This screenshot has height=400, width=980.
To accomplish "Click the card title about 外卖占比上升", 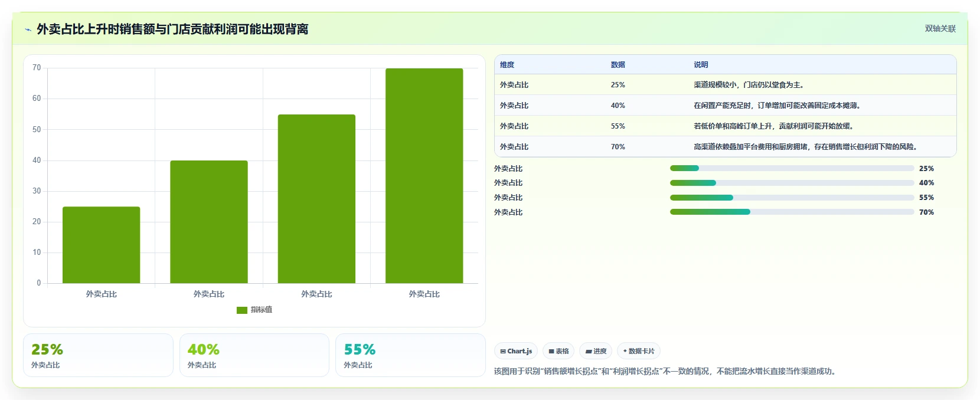I will 172,29.
